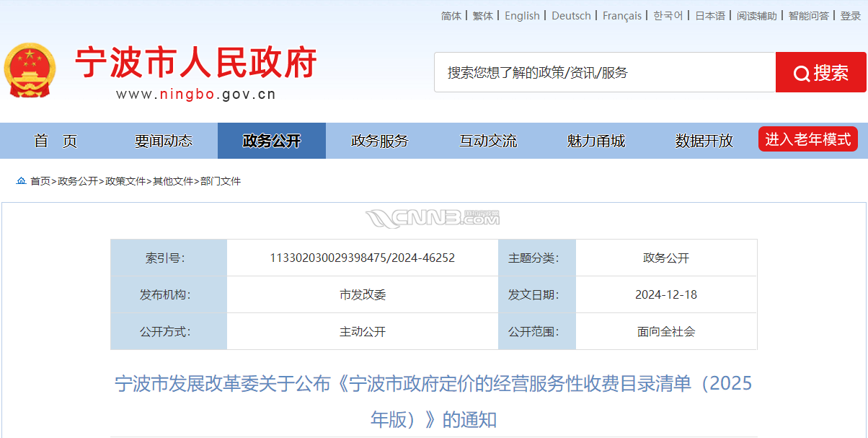
Task: Click breadcrumb link 首页
Action: [x=40, y=181]
